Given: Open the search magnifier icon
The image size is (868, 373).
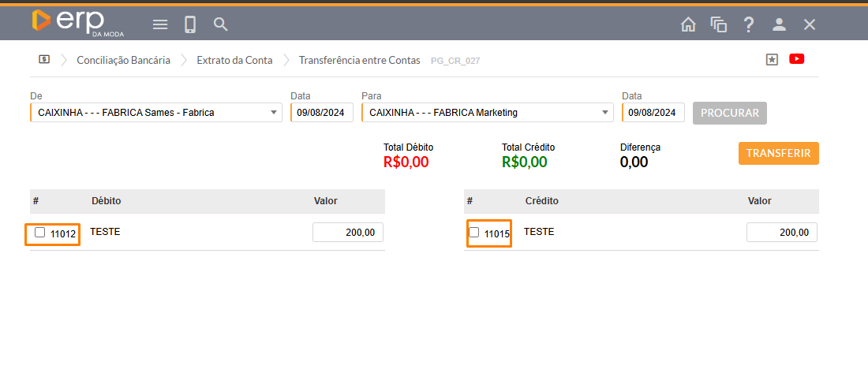Looking at the screenshot, I should 221,24.
